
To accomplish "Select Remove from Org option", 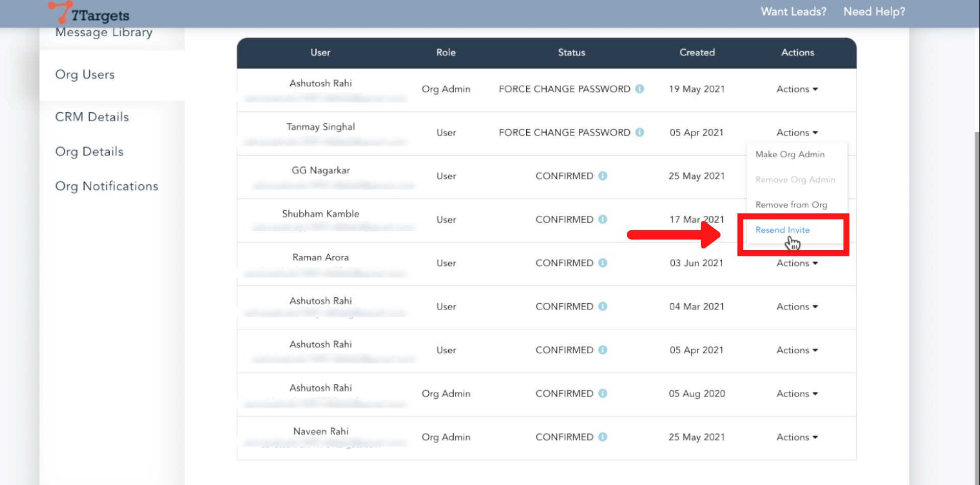I will 791,205.
